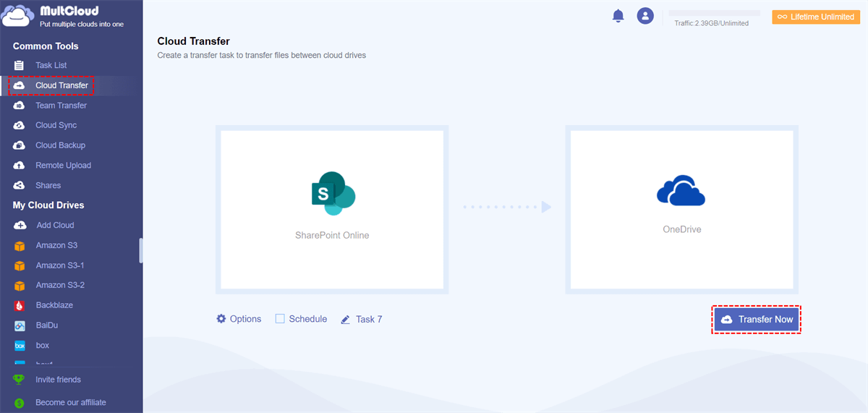Click the Add Cloud label

[x=55, y=225]
